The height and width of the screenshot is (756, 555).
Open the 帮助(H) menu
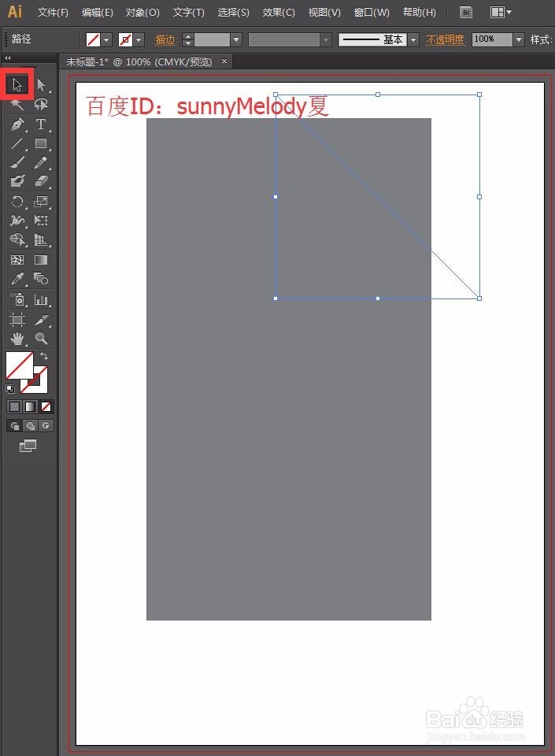[x=419, y=13]
